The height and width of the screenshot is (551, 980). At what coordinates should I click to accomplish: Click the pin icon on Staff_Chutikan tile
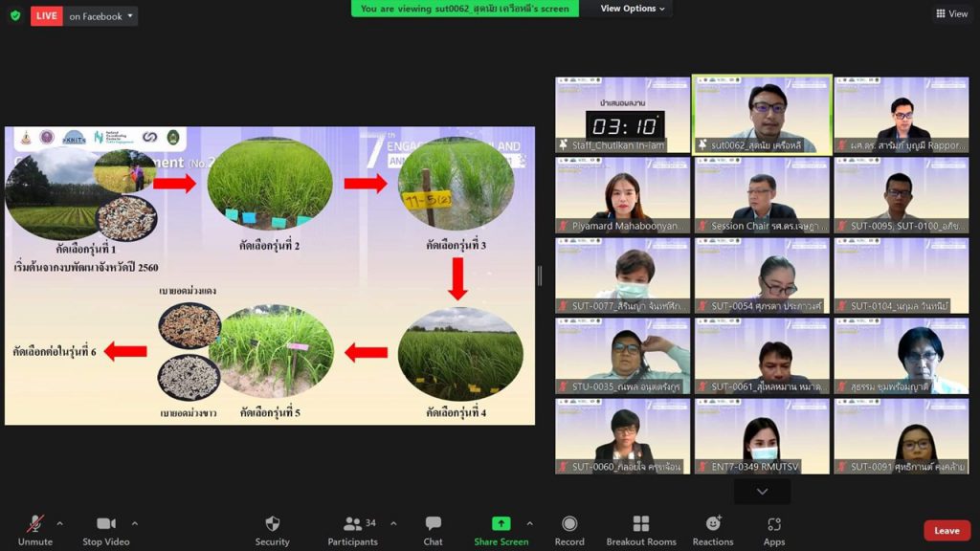point(563,145)
